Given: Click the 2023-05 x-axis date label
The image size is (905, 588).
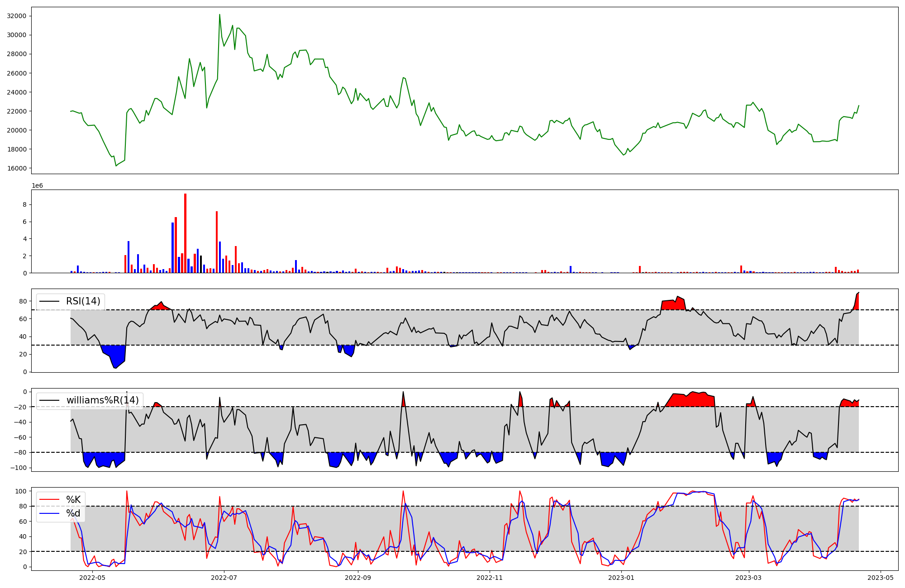Looking at the screenshot, I should coord(880,578).
